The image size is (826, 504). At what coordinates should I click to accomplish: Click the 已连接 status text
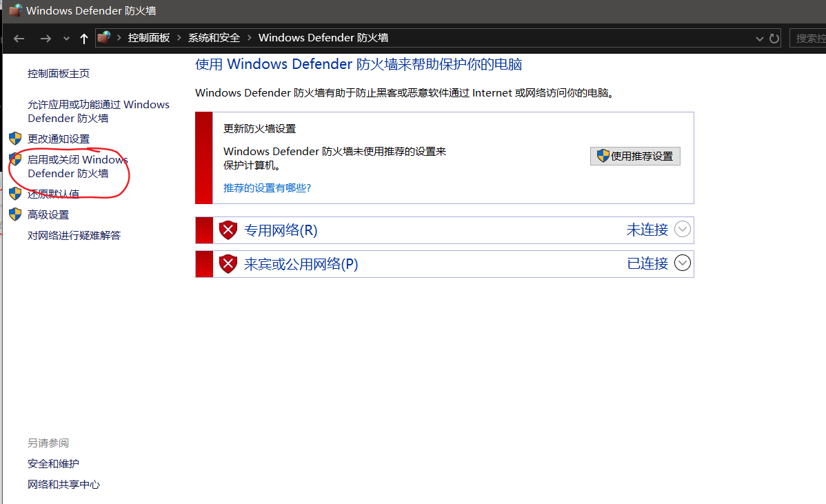[647, 263]
